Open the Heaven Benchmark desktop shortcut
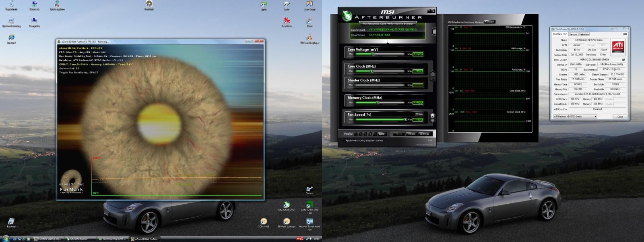Screen dimensions: 644x242 pos(310,224)
